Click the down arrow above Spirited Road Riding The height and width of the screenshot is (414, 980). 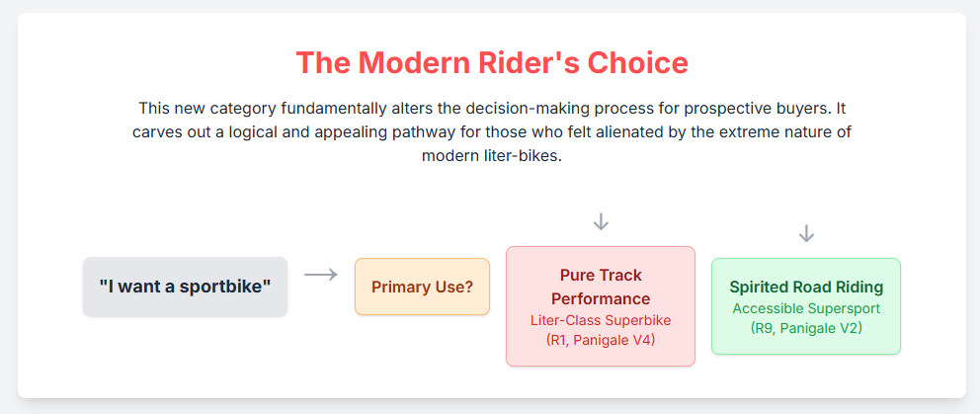click(806, 233)
